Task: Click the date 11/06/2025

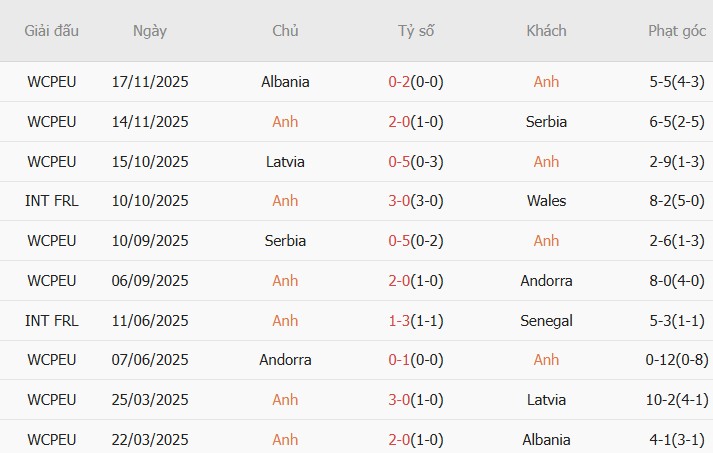Action: click(x=150, y=321)
